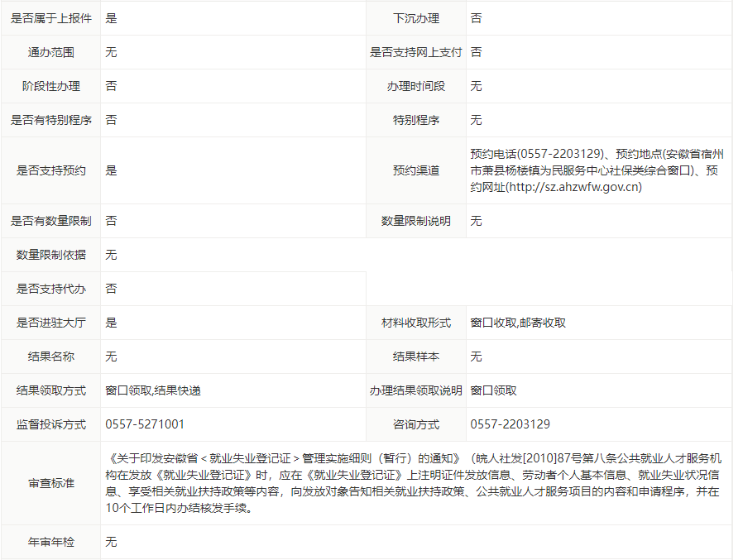Select the 阶段性办理 label cell
Viewport: 743px width, 560px height.
click(x=50, y=86)
